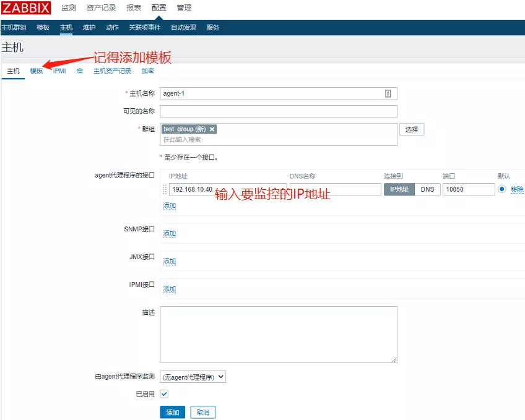Viewport: 525px width, 420px height.
Task: Add an SNMP interface via the 添加 link
Action: [170, 233]
